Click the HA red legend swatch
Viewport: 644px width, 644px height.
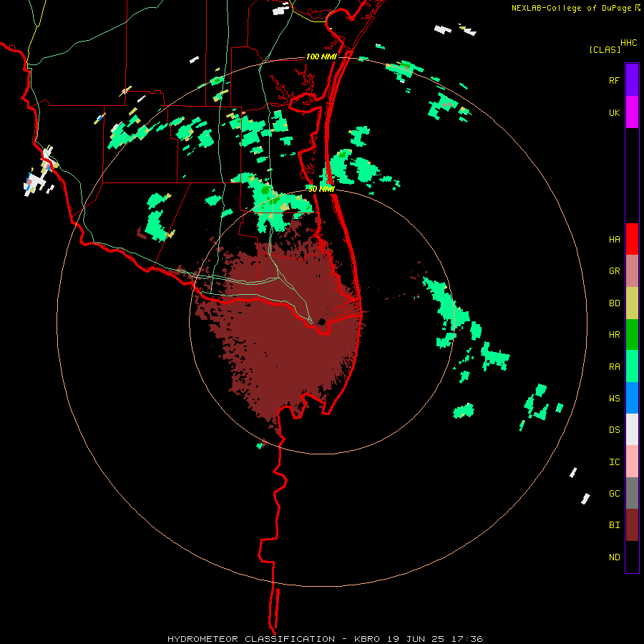(x=632, y=239)
